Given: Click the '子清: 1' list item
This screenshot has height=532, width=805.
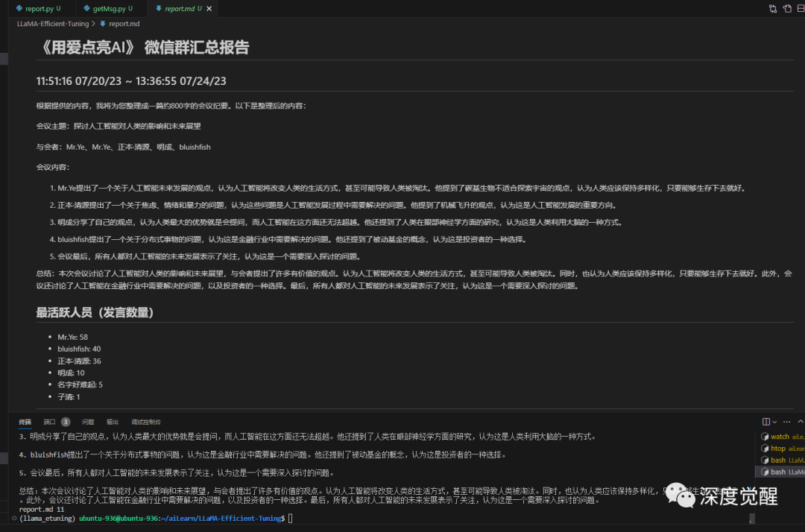Looking at the screenshot, I should (x=69, y=397).
